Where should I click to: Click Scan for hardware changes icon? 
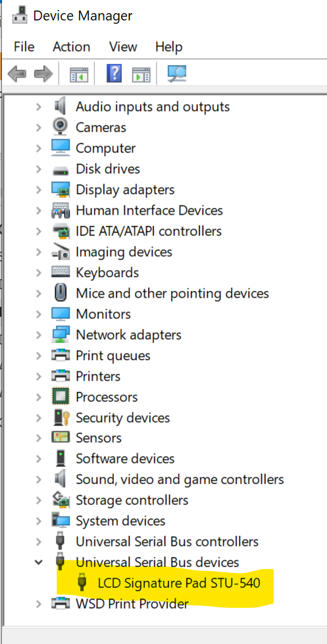177,74
